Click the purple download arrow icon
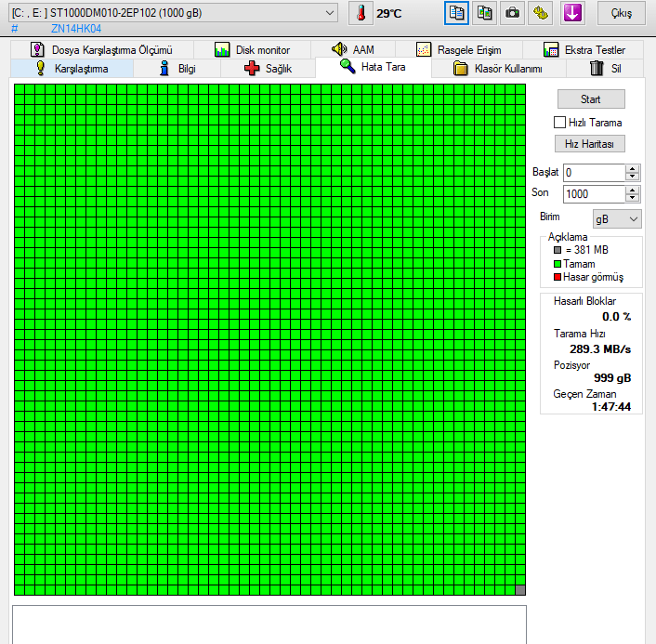 click(x=571, y=13)
